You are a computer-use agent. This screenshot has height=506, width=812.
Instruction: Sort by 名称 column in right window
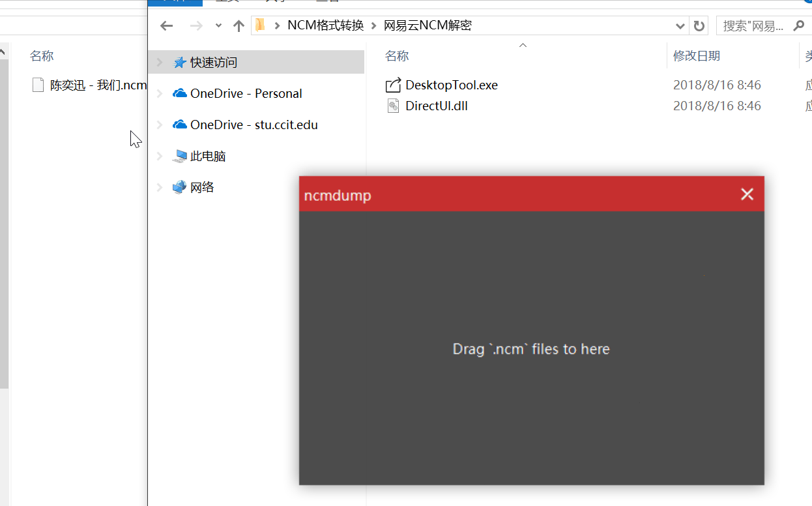click(397, 56)
